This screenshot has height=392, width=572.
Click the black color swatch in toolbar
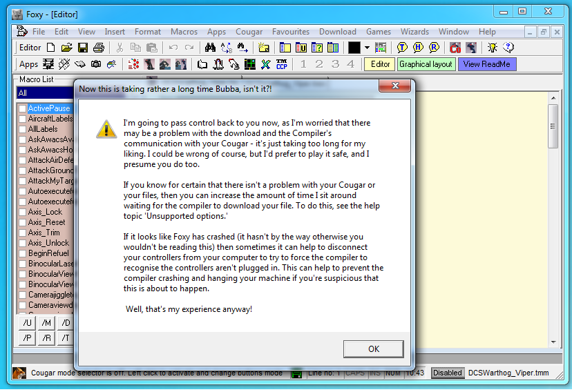click(x=354, y=48)
